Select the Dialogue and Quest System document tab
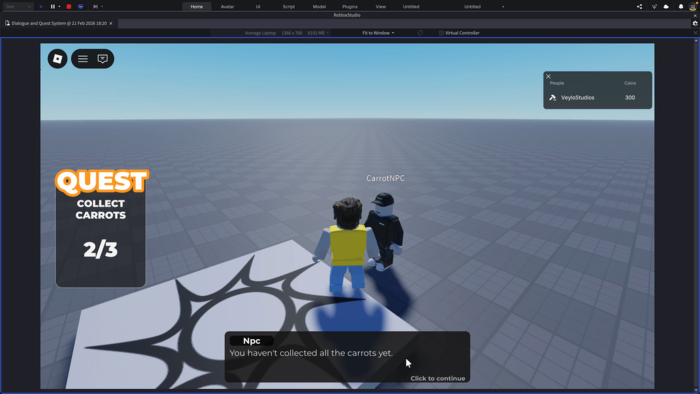Viewport: 700px width, 394px height. (x=59, y=23)
